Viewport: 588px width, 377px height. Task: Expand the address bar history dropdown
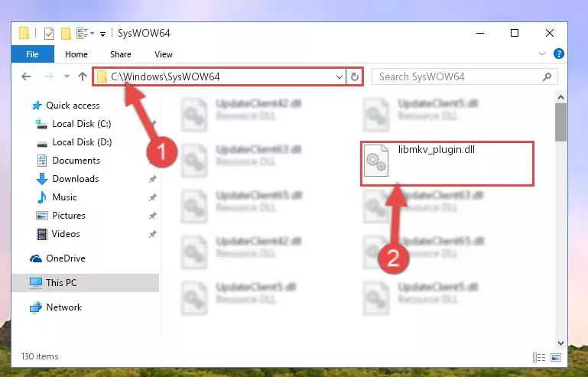[x=339, y=77]
